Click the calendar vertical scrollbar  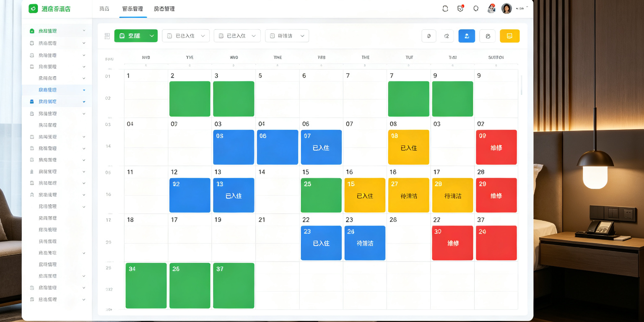tap(522, 85)
